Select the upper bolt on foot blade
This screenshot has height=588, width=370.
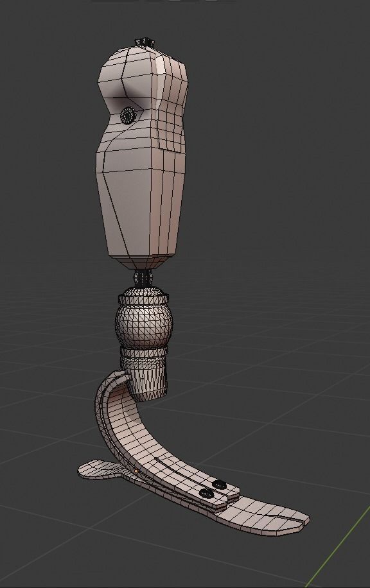(x=220, y=485)
